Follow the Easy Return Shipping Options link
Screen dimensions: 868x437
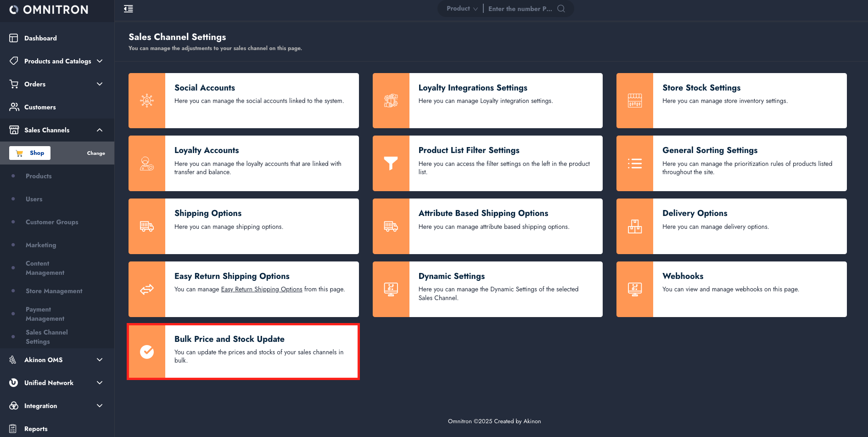point(262,289)
